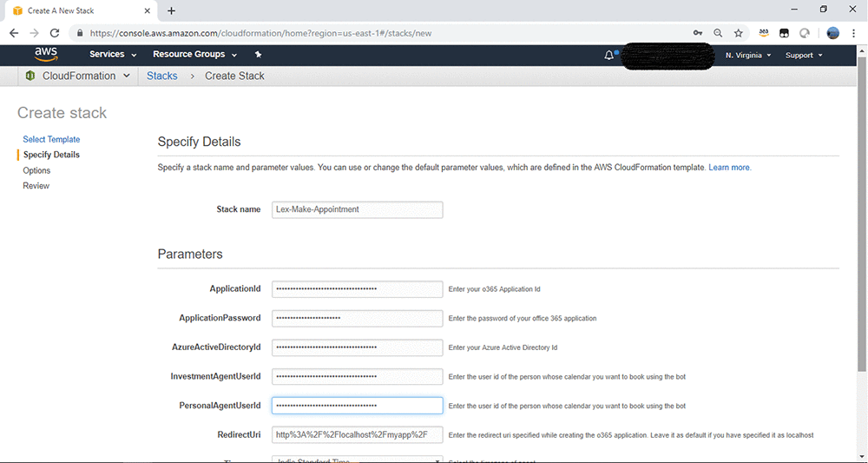The height and width of the screenshot is (463, 868).
Task: Click the AzureActiveDirectoryId input field
Action: [357, 347]
